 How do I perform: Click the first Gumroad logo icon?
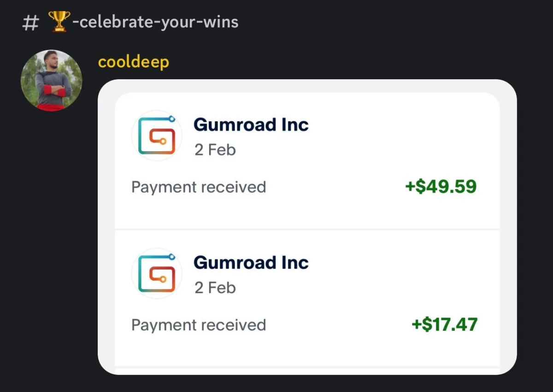(157, 135)
